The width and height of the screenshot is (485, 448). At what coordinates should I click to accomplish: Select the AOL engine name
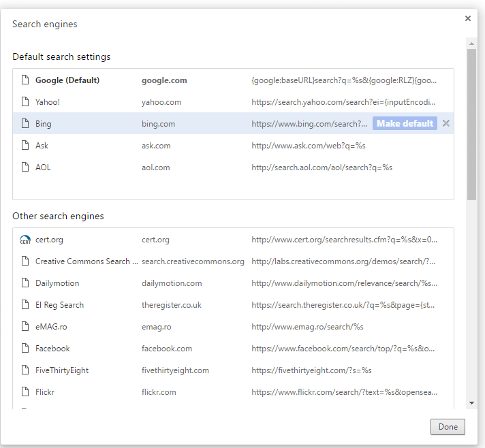pyautogui.click(x=43, y=167)
